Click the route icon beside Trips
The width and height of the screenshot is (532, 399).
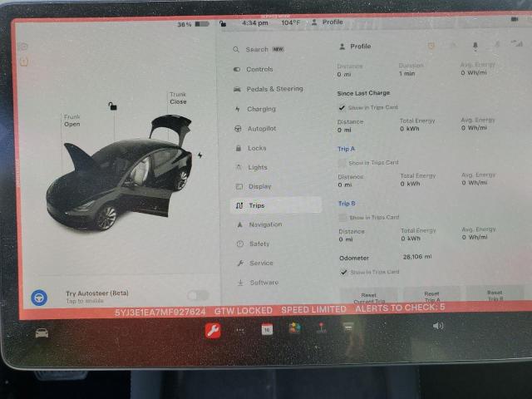coord(239,205)
